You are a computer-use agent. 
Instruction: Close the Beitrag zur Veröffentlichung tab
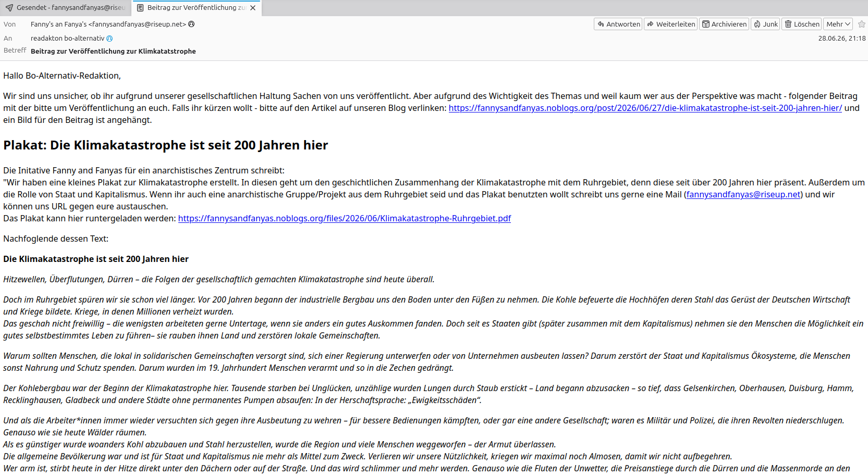[x=253, y=8]
